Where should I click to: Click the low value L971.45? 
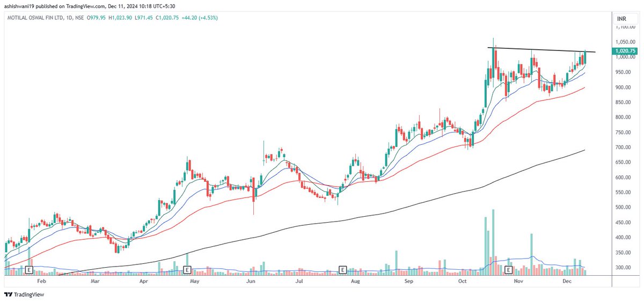[144, 18]
